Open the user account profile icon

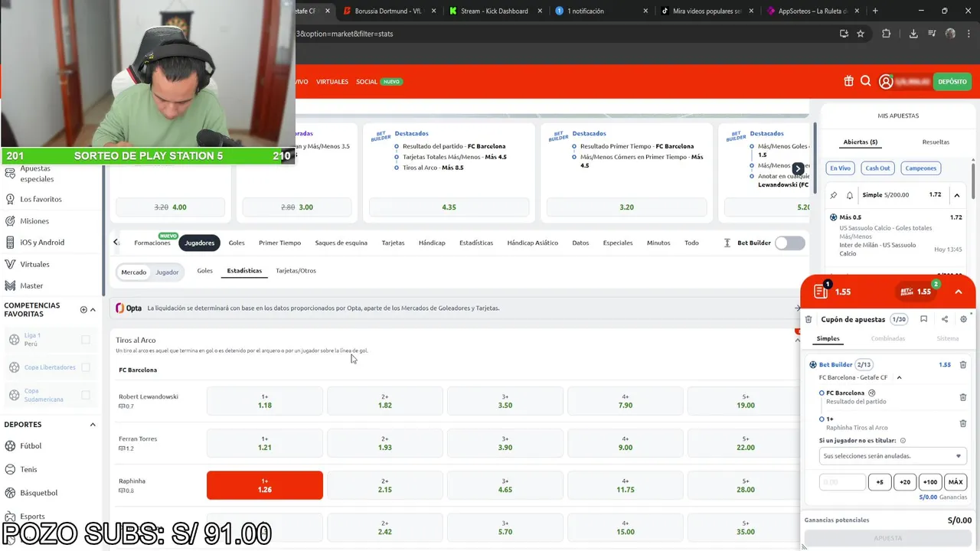pos(886,81)
